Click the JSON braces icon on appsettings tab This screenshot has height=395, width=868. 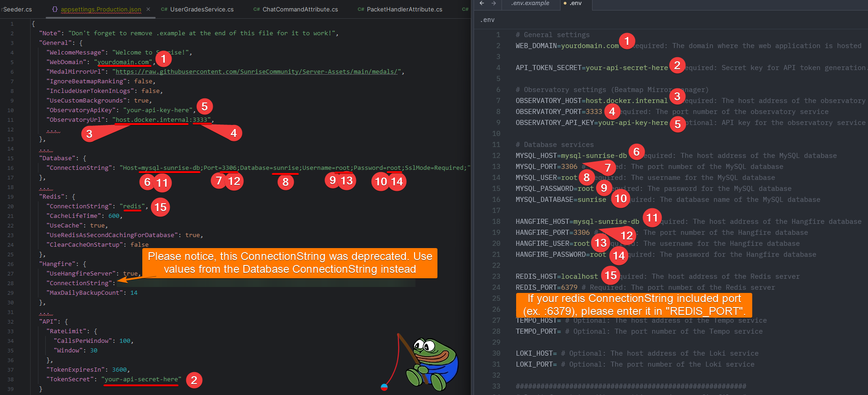(x=55, y=9)
